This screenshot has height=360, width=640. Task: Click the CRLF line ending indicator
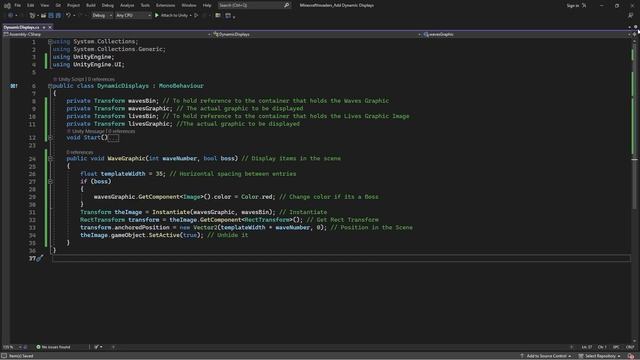coord(630,347)
